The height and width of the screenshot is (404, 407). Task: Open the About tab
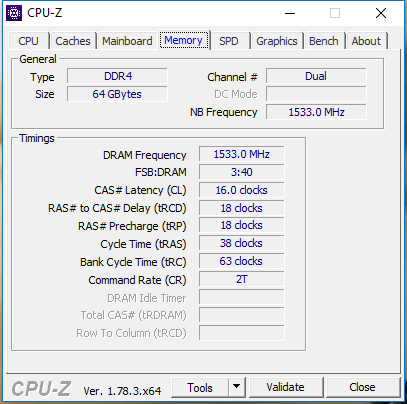(x=366, y=41)
